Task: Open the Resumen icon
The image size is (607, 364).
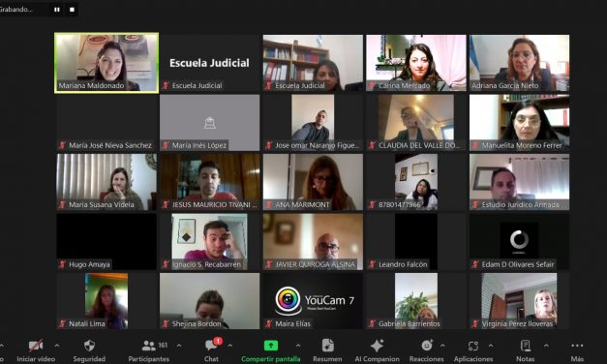Action: 327,346
